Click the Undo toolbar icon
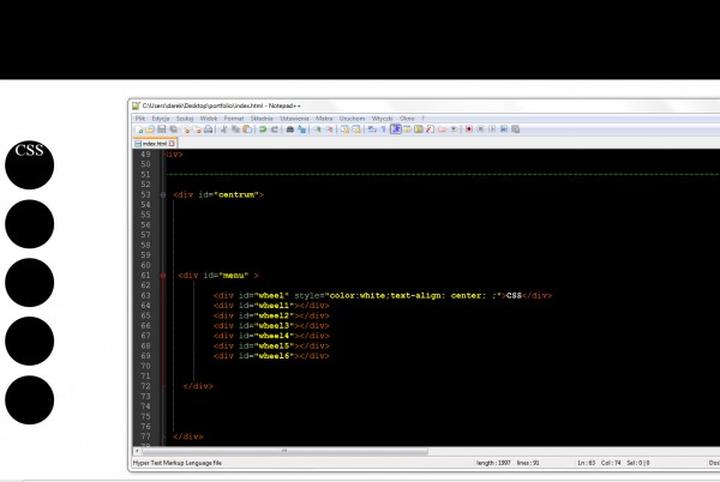 pos(262,129)
